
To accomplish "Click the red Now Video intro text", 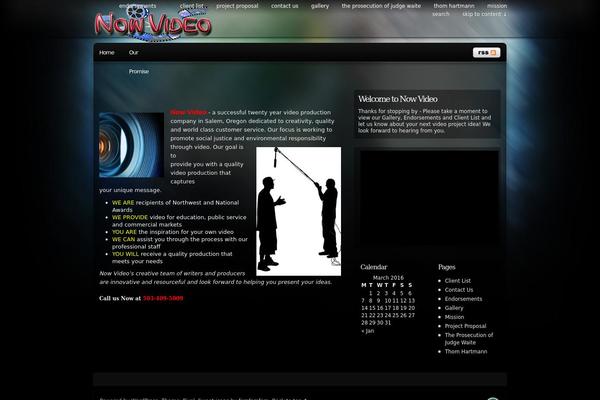I will (188, 112).
